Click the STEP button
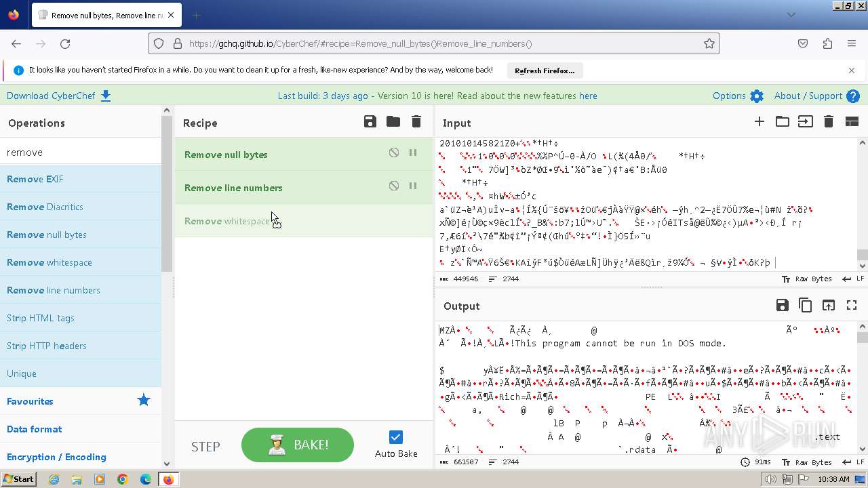868x488 pixels. tap(205, 446)
